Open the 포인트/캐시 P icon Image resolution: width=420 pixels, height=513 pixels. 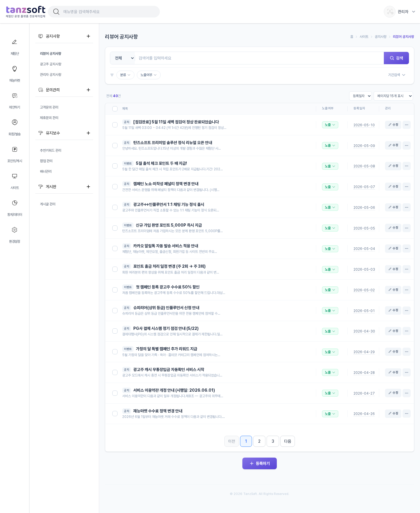coord(14,149)
